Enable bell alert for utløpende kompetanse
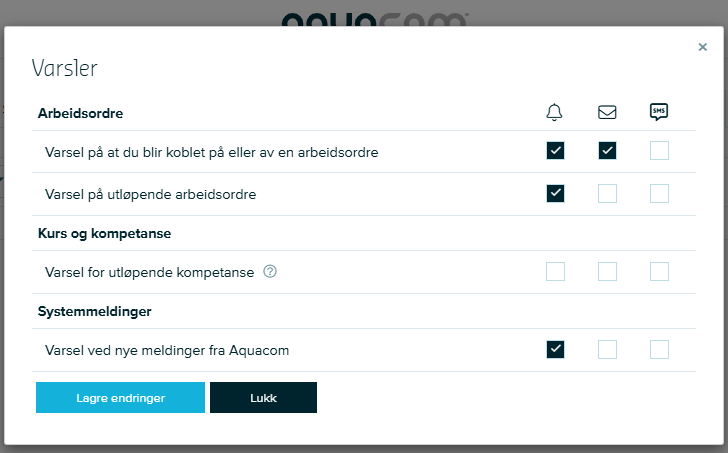The image size is (728, 453). pyautogui.click(x=555, y=272)
